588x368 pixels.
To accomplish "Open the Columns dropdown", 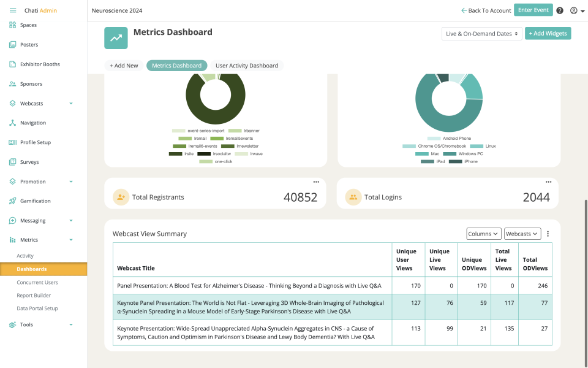I will (484, 234).
